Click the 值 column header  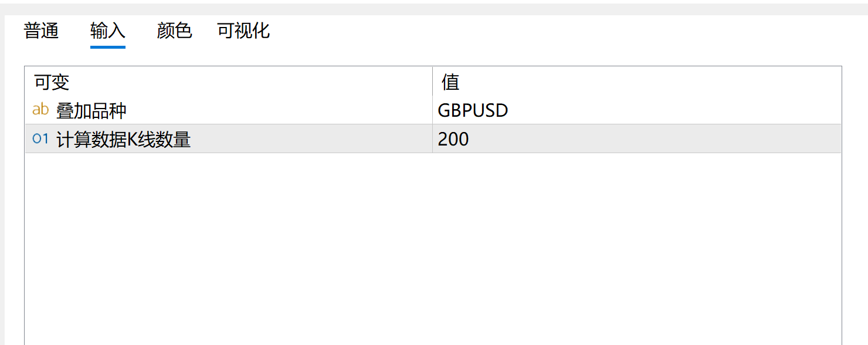tap(450, 82)
